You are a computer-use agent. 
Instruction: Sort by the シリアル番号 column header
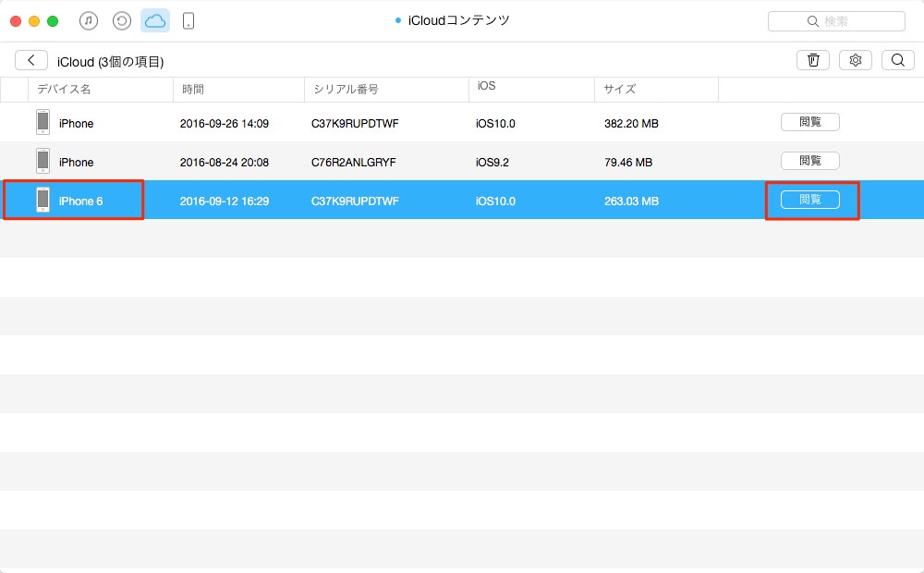pyautogui.click(x=386, y=90)
